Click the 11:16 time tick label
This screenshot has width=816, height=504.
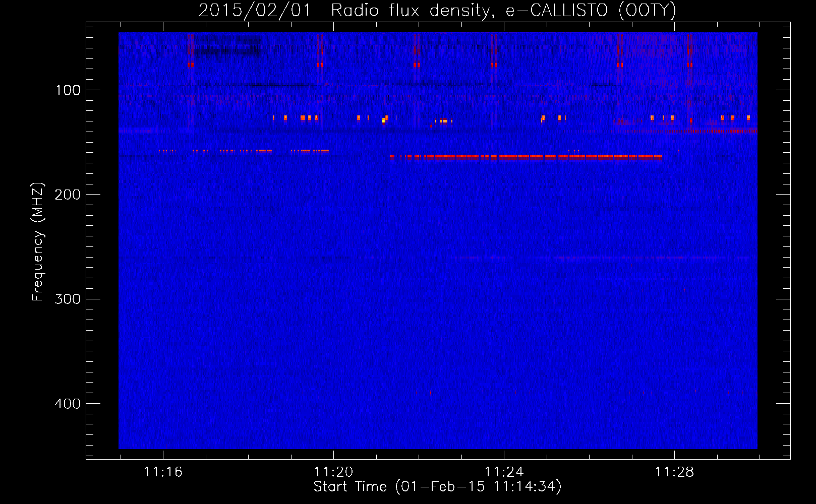tap(163, 472)
